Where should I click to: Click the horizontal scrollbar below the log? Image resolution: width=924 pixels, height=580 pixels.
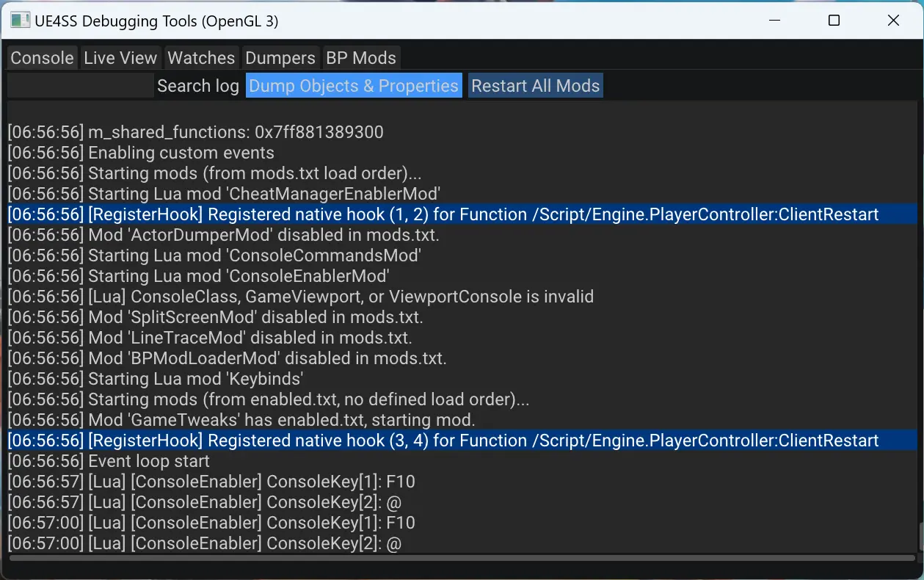pyautogui.click(x=462, y=558)
